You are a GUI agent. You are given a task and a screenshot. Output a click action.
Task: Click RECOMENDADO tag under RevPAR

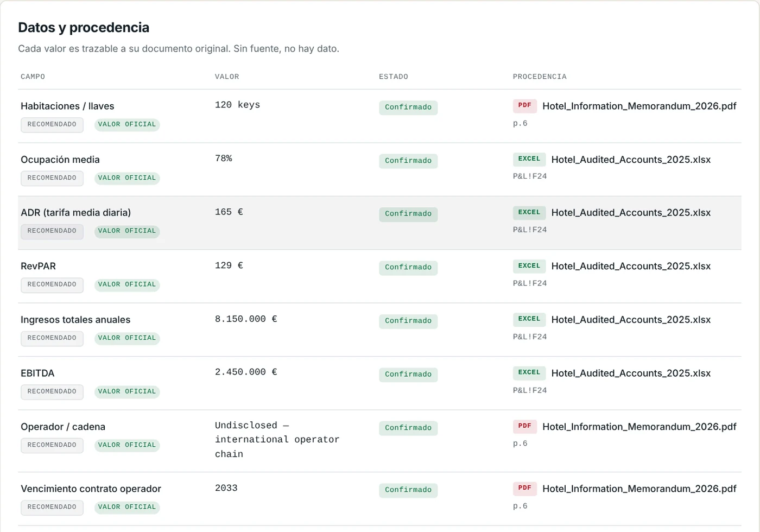click(x=52, y=284)
